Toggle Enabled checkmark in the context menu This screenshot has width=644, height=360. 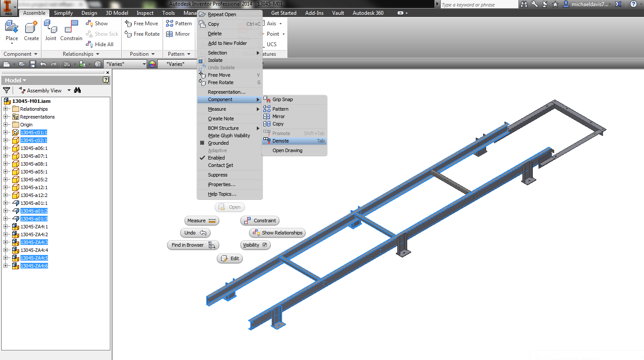tap(230, 158)
